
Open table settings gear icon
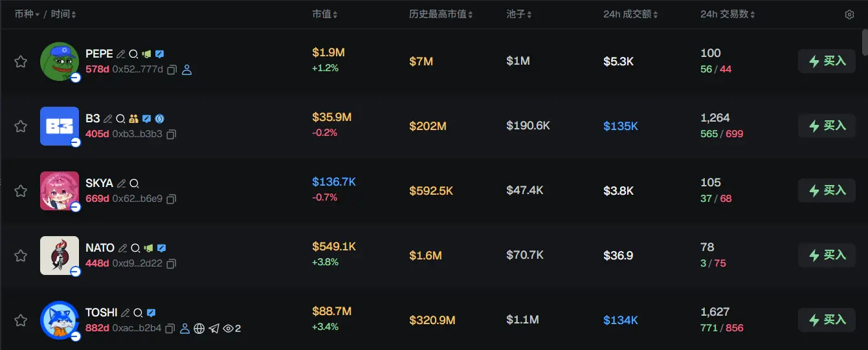click(849, 15)
